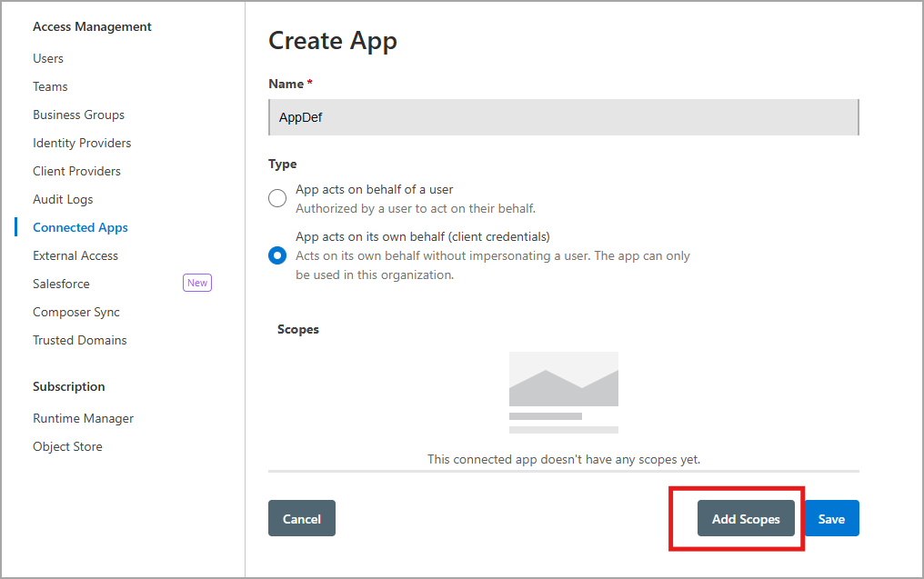Image resolution: width=924 pixels, height=579 pixels.
Task: Open External Access settings
Action: pyautogui.click(x=75, y=255)
